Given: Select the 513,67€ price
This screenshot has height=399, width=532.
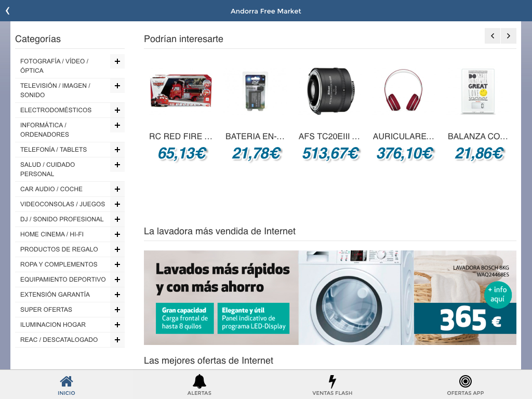Looking at the screenshot, I should tap(331, 153).
